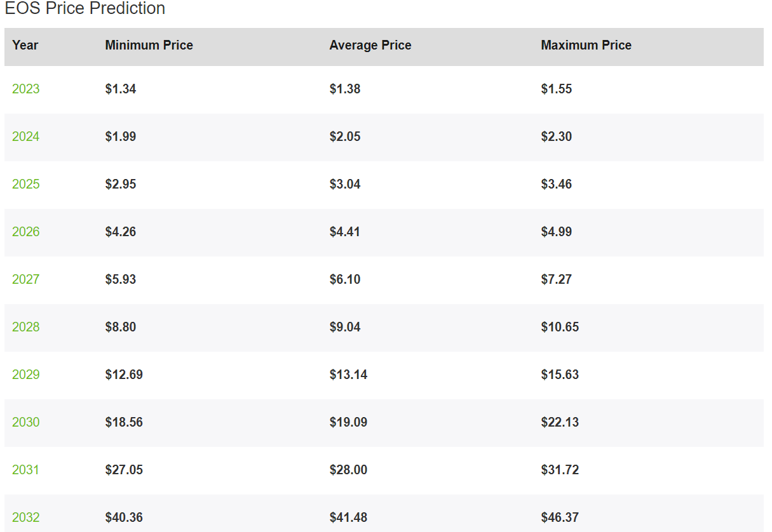Image resolution: width=772 pixels, height=532 pixels.
Task: Open the 2024 year link
Action: tap(25, 136)
